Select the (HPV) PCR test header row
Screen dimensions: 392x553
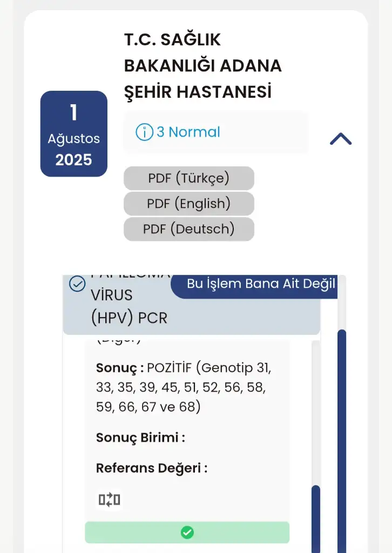130,318
